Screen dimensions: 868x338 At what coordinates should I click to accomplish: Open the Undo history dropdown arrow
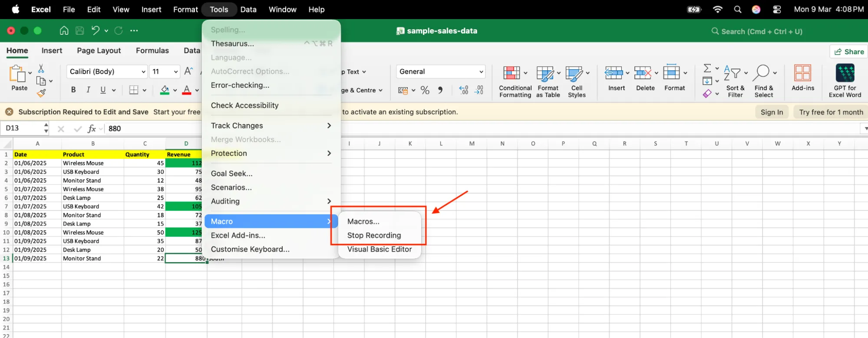(106, 31)
